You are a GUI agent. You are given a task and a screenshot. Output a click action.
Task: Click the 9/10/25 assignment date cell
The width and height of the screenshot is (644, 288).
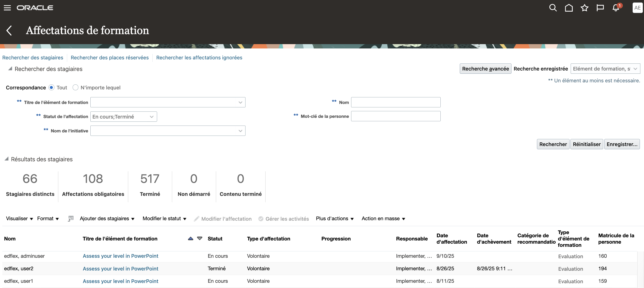coord(445,256)
